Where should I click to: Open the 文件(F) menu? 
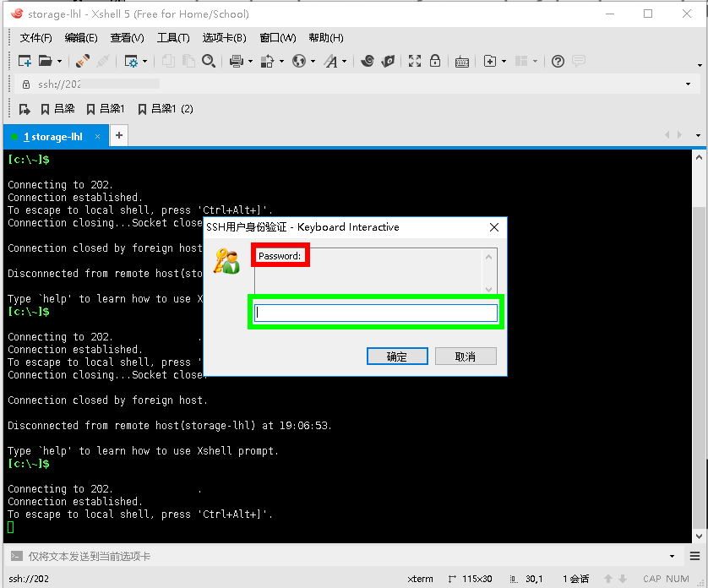[x=35, y=38]
